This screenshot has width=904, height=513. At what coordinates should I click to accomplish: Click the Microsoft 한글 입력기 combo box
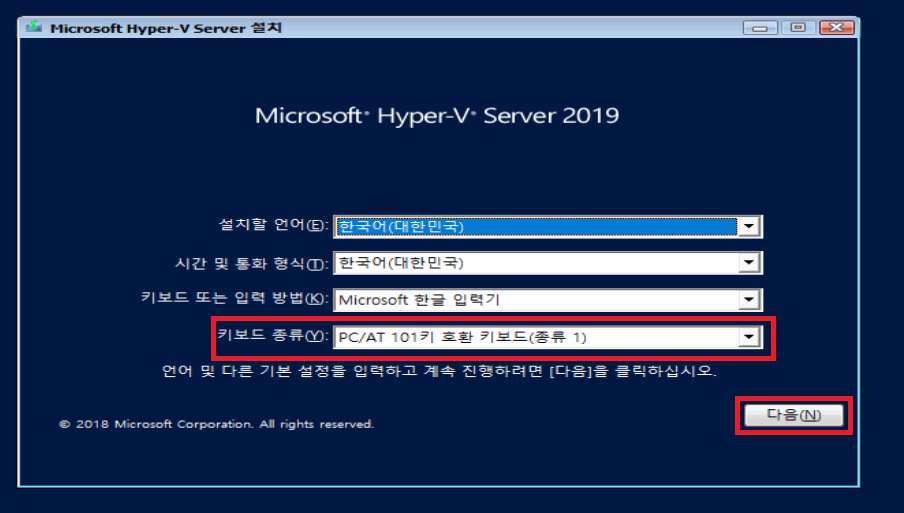548,300
